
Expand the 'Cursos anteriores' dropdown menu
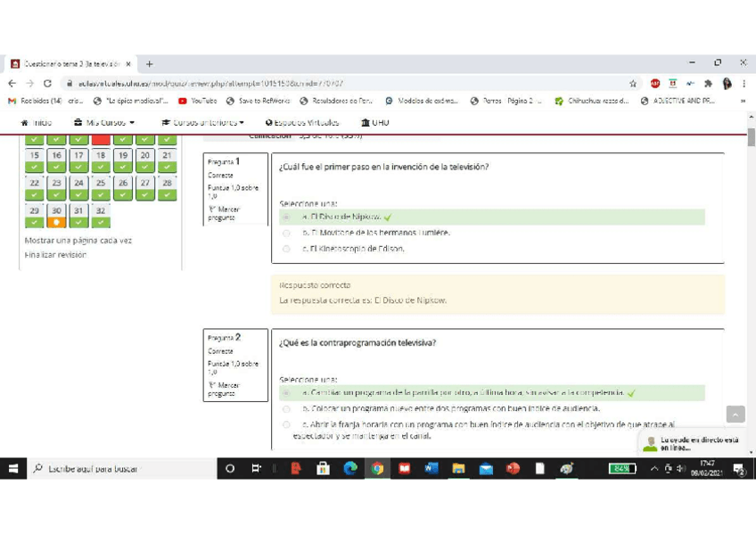pyautogui.click(x=202, y=122)
